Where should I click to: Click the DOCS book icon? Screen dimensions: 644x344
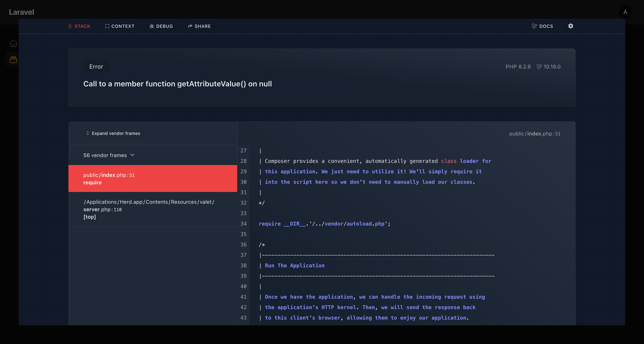coord(535,26)
